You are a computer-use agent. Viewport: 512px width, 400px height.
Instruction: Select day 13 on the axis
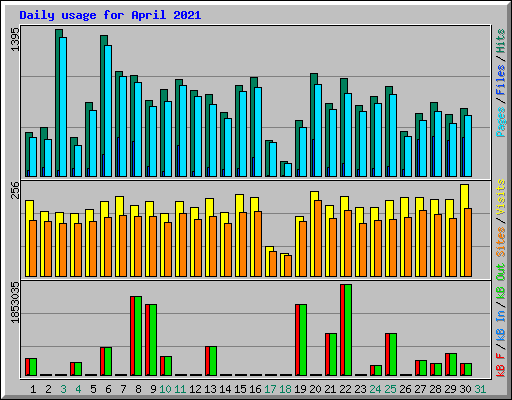210,389
